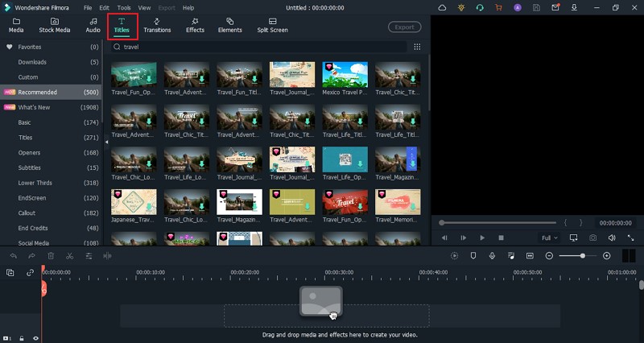
Task: Add a marker with shield icon
Action: (473, 256)
